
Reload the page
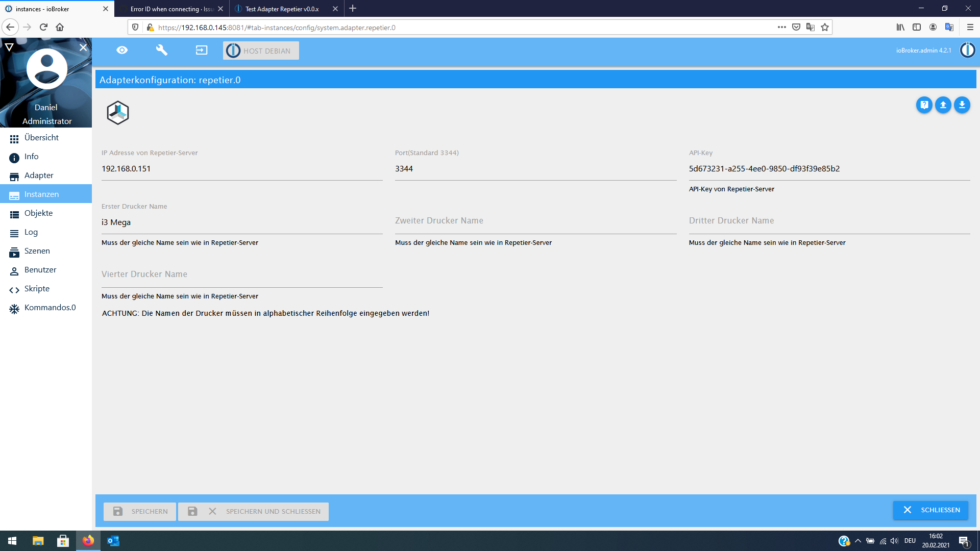[43, 27]
